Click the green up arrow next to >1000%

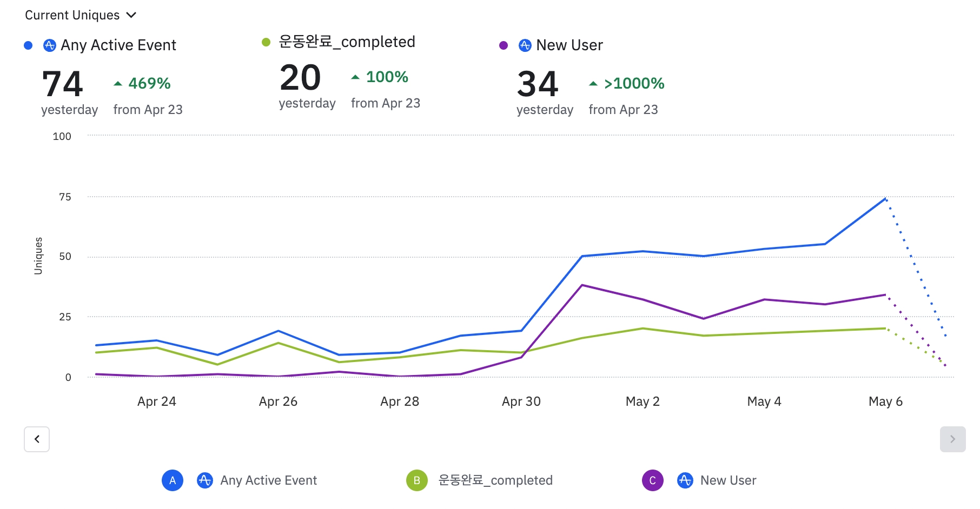click(593, 84)
